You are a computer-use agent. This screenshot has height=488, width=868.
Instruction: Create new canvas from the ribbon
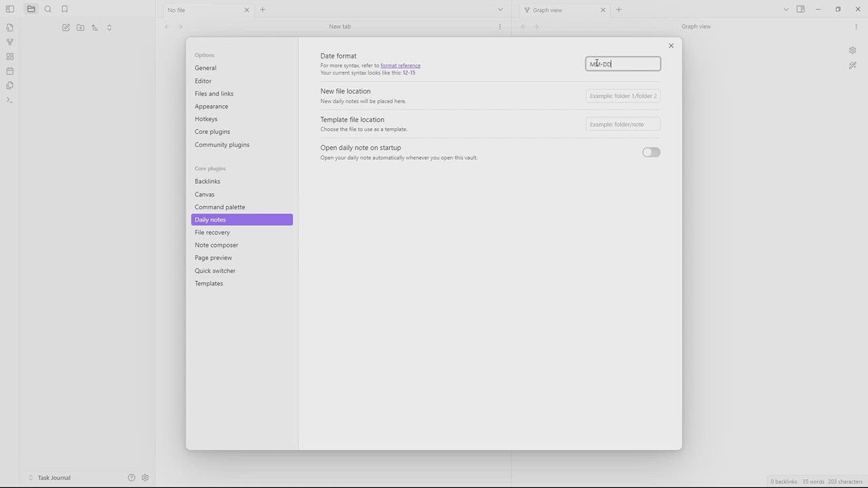tap(9, 57)
